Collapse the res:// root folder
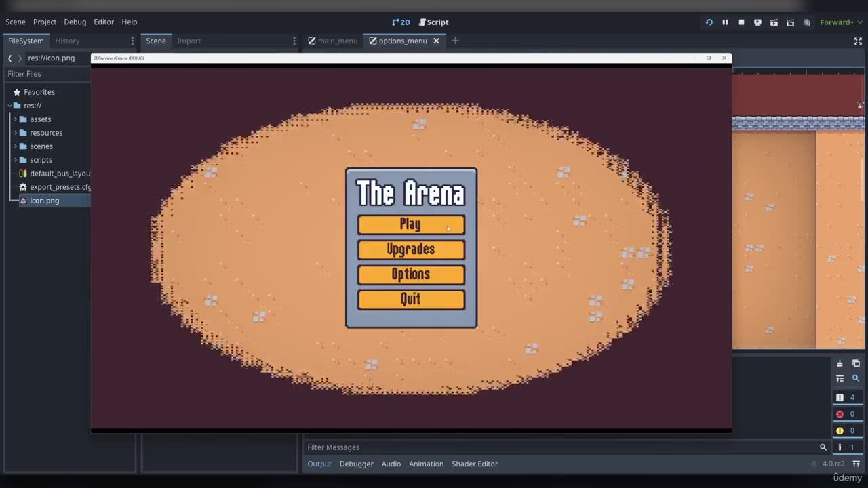This screenshot has width=868, height=488. (x=9, y=106)
